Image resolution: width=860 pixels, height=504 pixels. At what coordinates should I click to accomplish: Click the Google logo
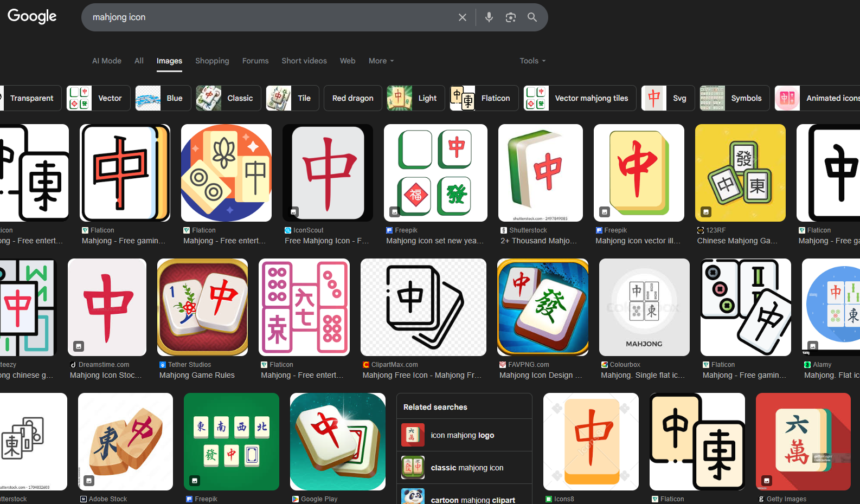coord(32,16)
